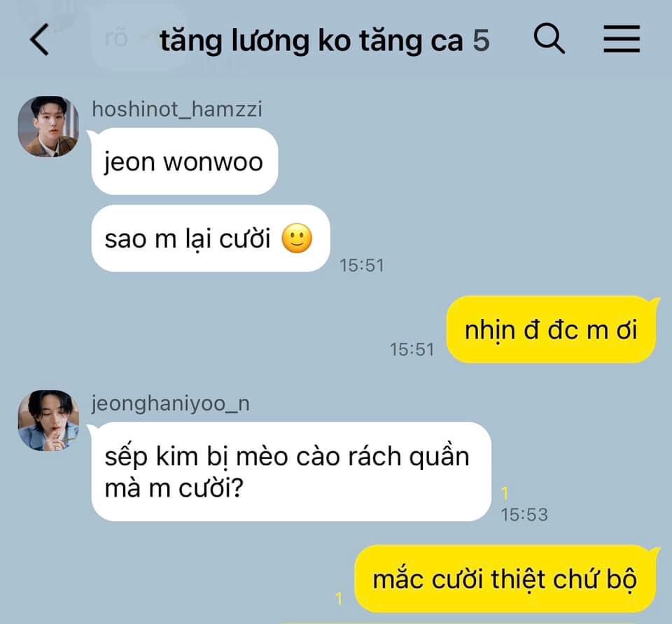Tap the 15:51 timestamp beside the emoji message
Image resolution: width=672 pixels, height=624 pixels.
pyautogui.click(x=362, y=266)
